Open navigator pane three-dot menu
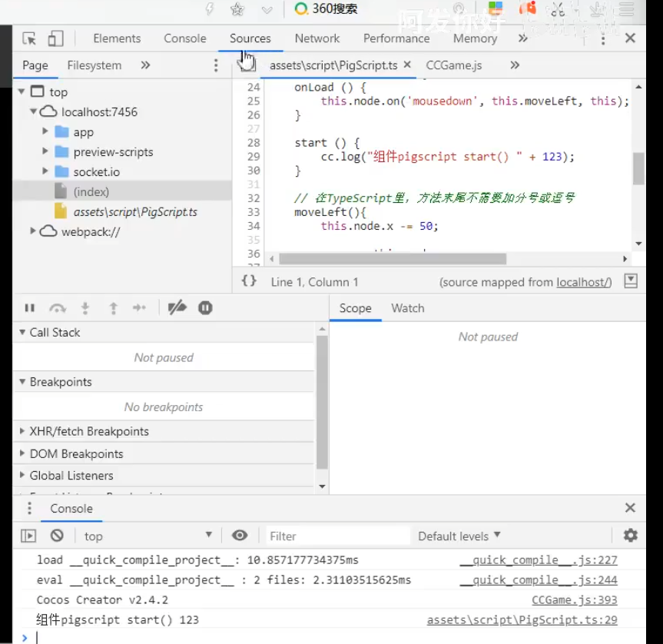The height and width of the screenshot is (644, 663). (x=216, y=65)
